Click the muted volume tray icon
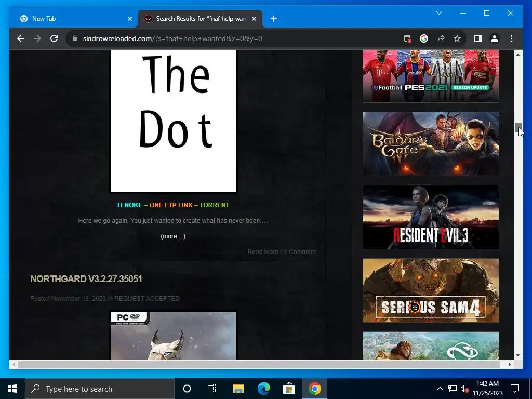The width and height of the screenshot is (532, 399). point(464,389)
